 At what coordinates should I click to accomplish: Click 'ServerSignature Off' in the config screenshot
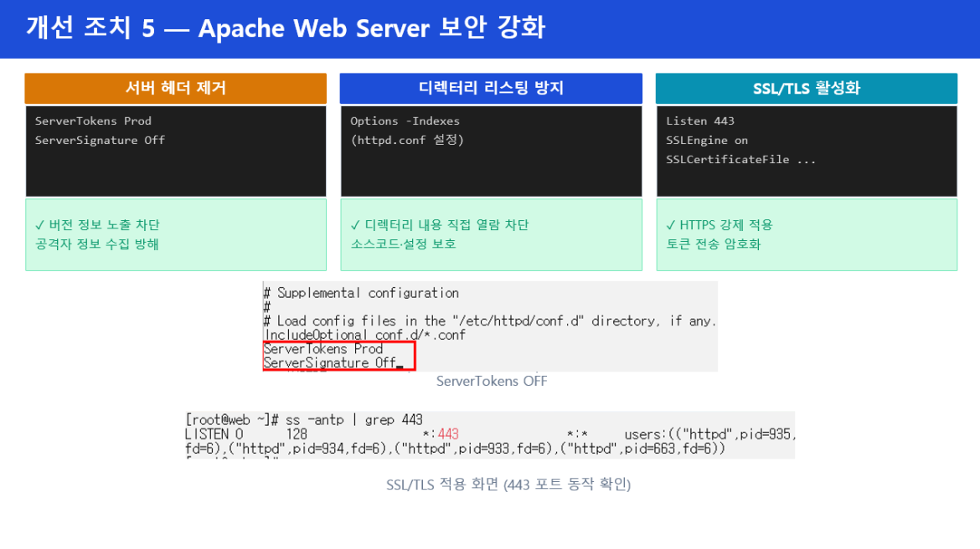(x=330, y=363)
